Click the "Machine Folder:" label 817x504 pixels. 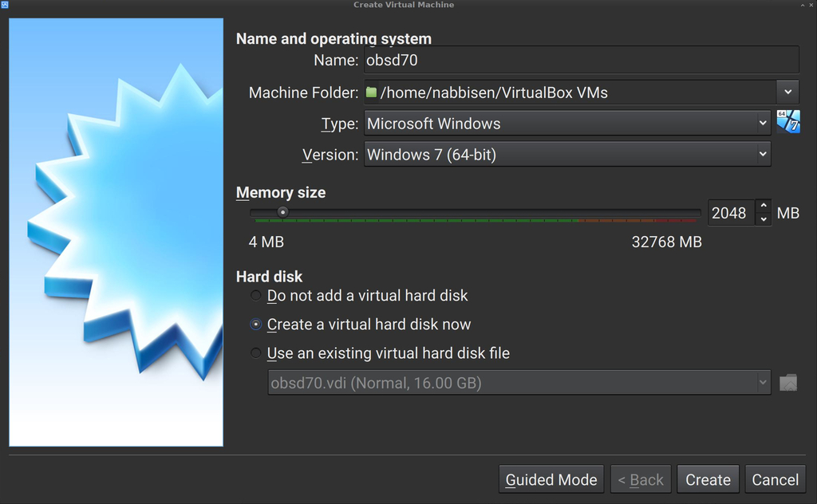click(304, 93)
